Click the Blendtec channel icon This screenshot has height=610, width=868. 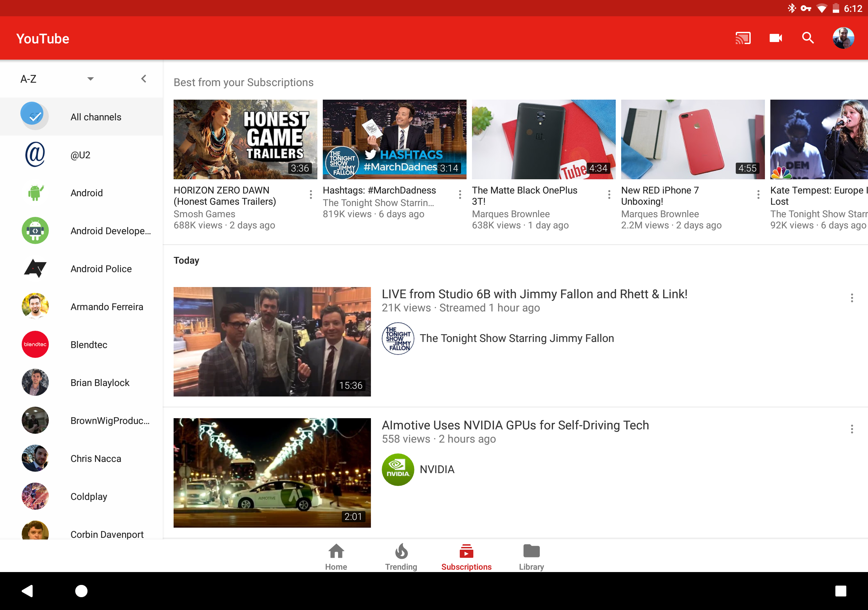point(35,344)
